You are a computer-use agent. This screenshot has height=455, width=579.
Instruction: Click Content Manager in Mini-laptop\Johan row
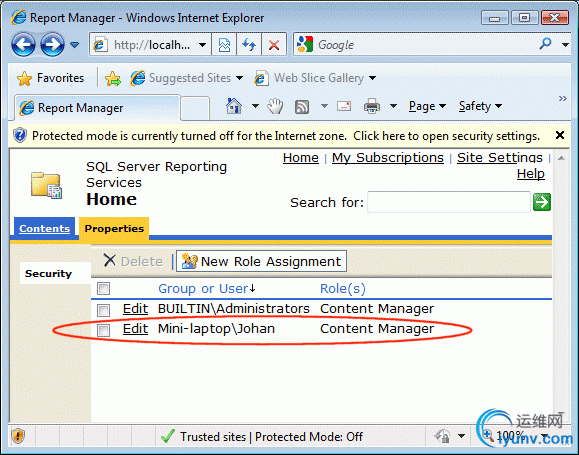pos(377,329)
